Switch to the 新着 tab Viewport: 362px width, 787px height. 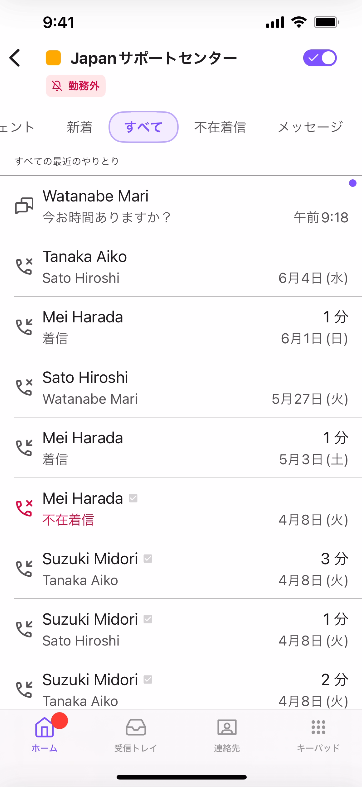pos(79,127)
